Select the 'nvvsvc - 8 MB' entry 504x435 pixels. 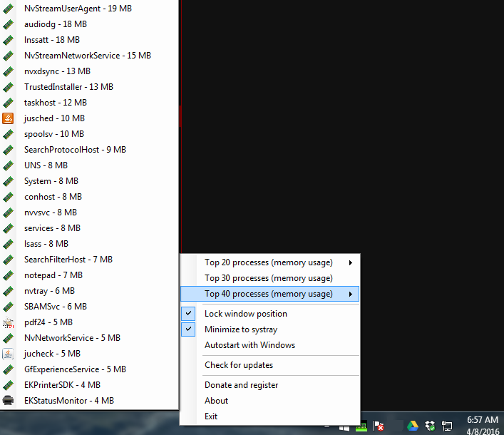(x=89, y=213)
